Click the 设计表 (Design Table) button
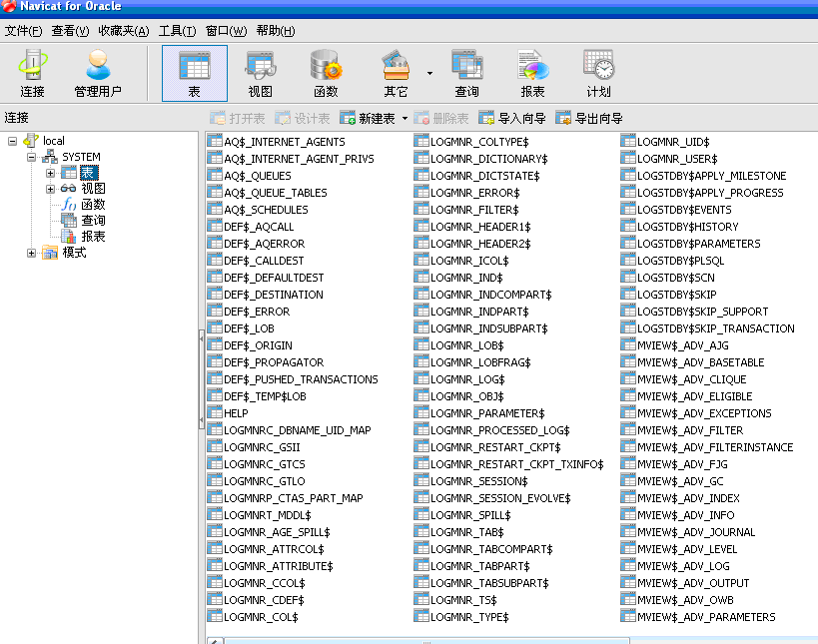This screenshot has height=644, width=818. 303,119
